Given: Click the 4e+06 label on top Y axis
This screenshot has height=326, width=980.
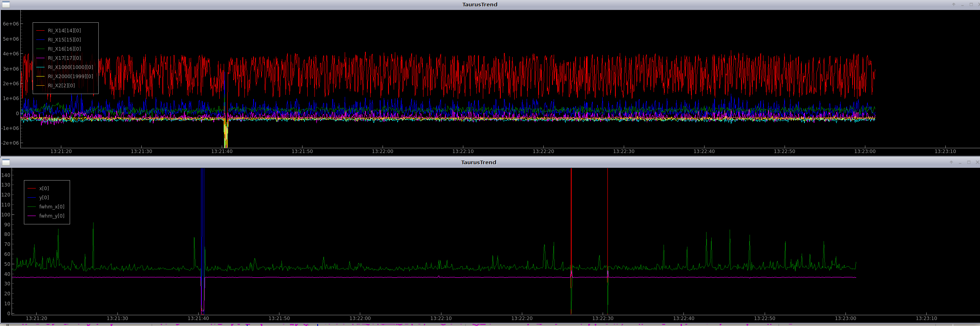Looking at the screenshot, I should [x=11, y=54].
